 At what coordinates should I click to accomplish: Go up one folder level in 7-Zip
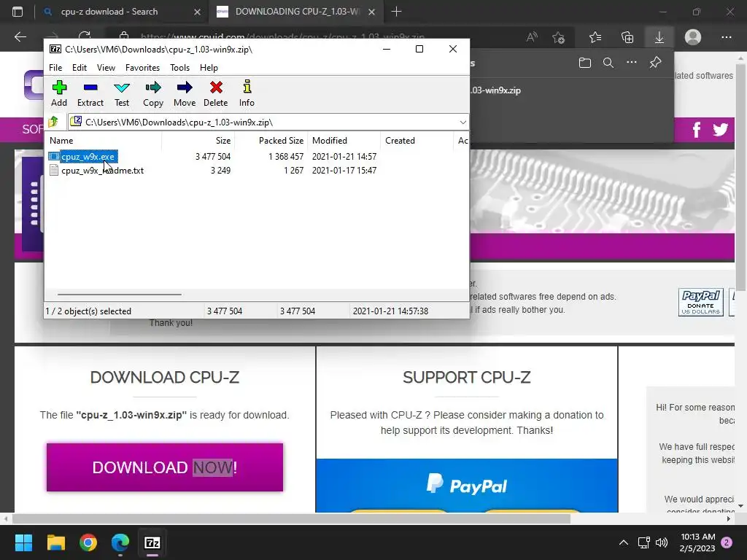(x=53, y=122)
